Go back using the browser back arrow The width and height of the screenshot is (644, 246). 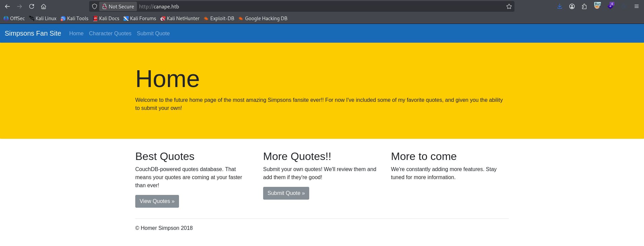click(x=7, y=6)
